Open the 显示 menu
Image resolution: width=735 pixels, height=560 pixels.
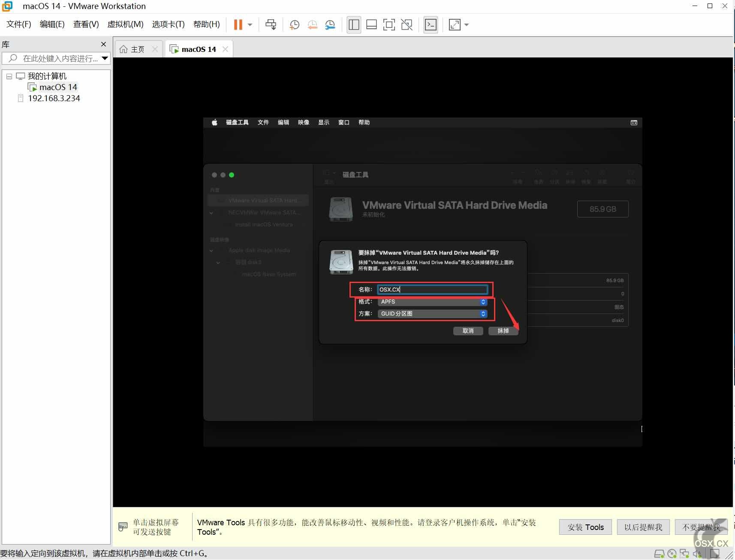click(x=324, y=123)
